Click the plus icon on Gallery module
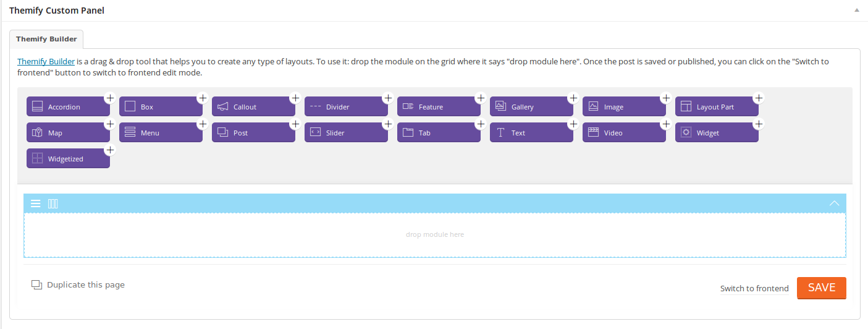Image resolution: width=868 pixels, height=329 pixels. [573, 98]
